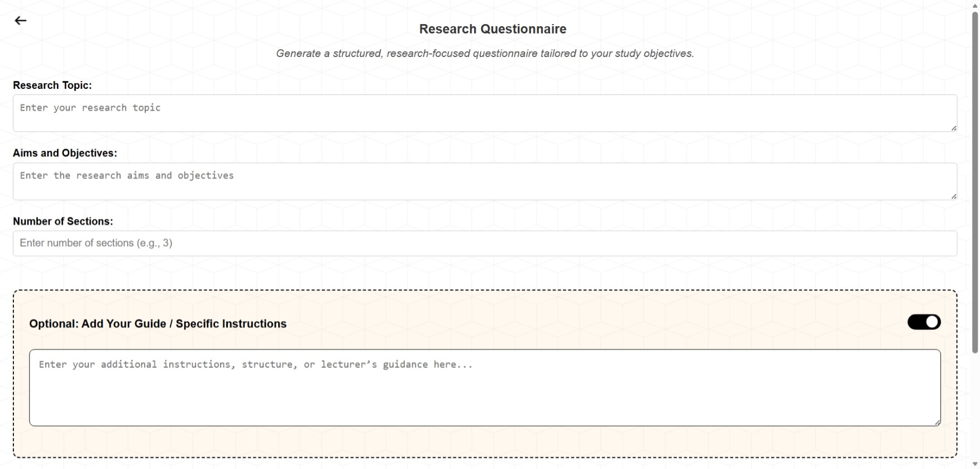The width and height of the screenshot is (980, 469).
Task: Click empty space below the instructions box in the dashed panel
Action: [x=485, y=442]
